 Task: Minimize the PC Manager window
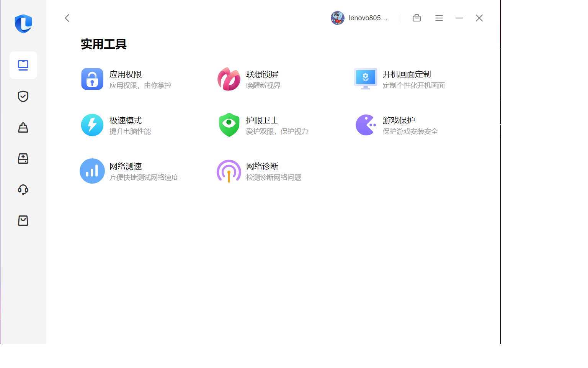point(459,18)
